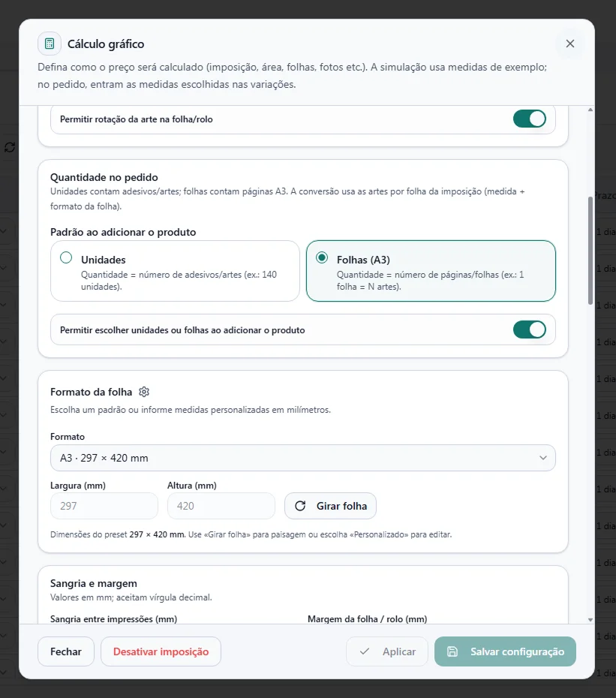This screenshot has height=698, width=616.
Task: Click the chevron arrow of the Formato select
Action: pos(543,458)
